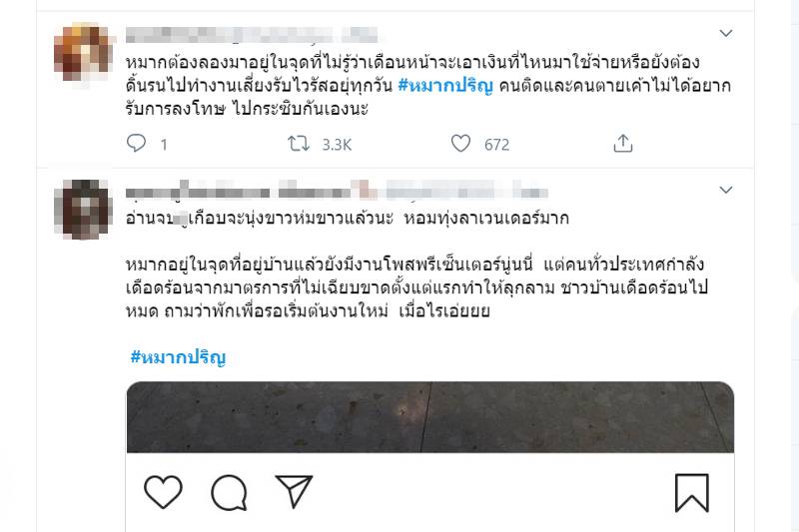Send embedded Instagram post via paper plane icon
This screenshot has width=799, height=532.
click(294, 491)
